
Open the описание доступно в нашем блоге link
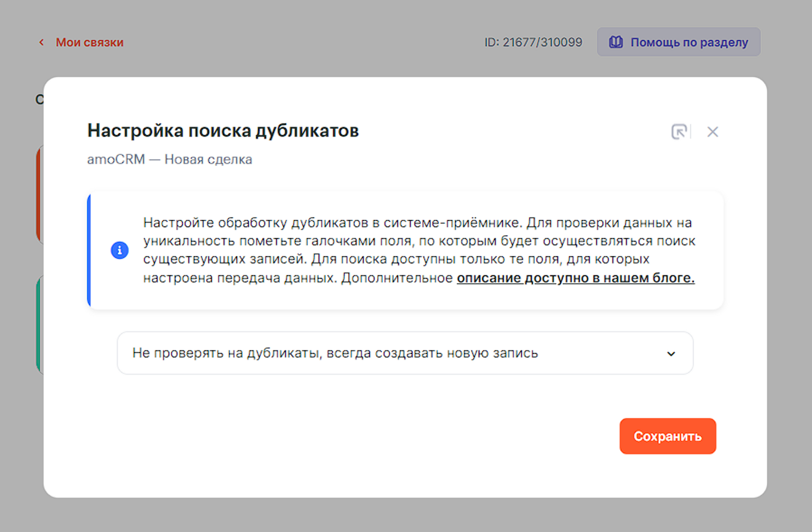tap(576, 278)
